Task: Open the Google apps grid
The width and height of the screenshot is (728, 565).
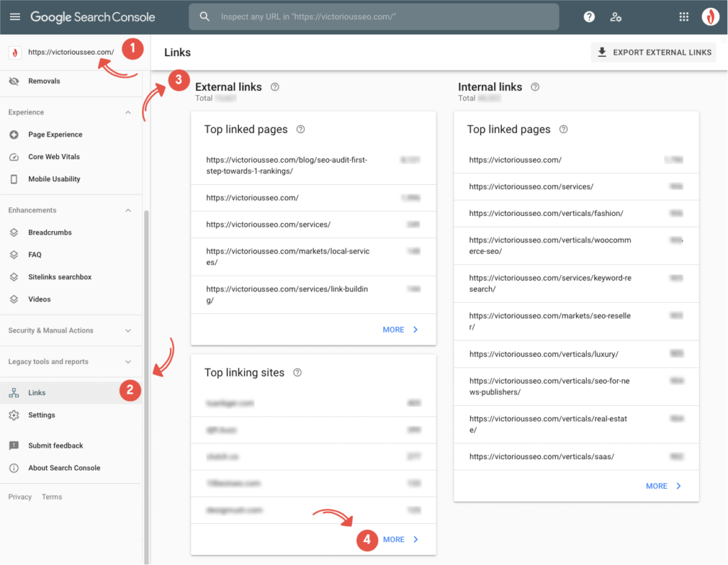Action: point(684,17)
